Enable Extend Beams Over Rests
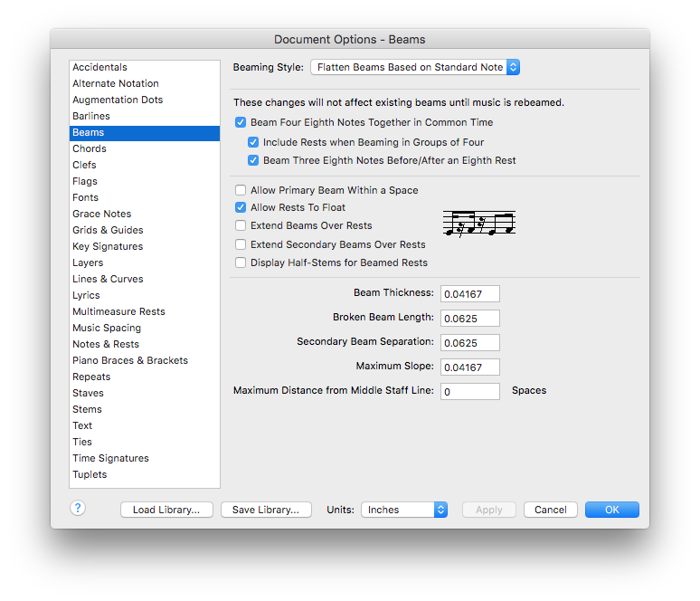Viewport: 700px width, 601px height. pyautogui.click(x=241, y=225)
